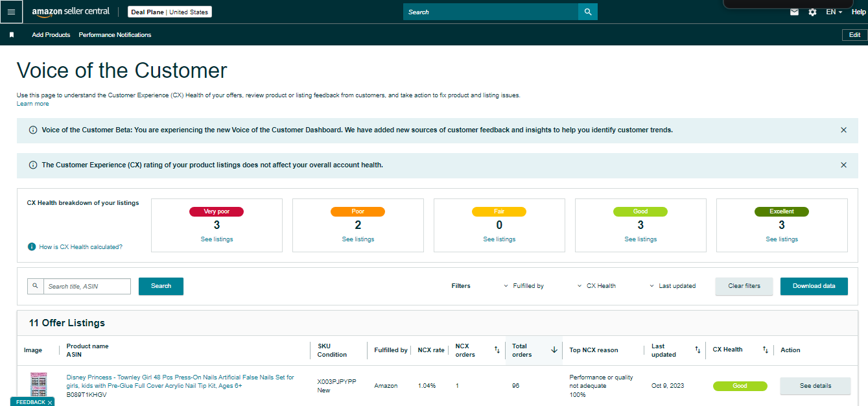
Task: Open the Help link in the header
Action: (x=858, y=12)
